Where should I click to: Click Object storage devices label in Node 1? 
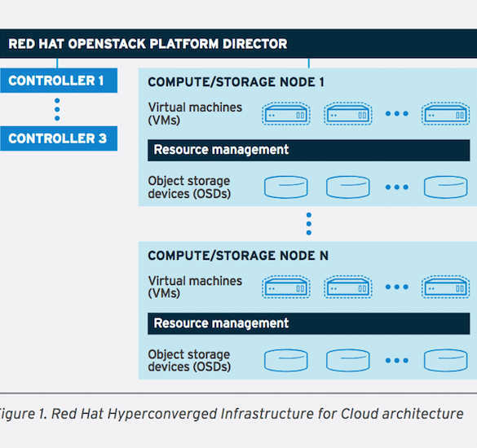(x=189, y=187)
